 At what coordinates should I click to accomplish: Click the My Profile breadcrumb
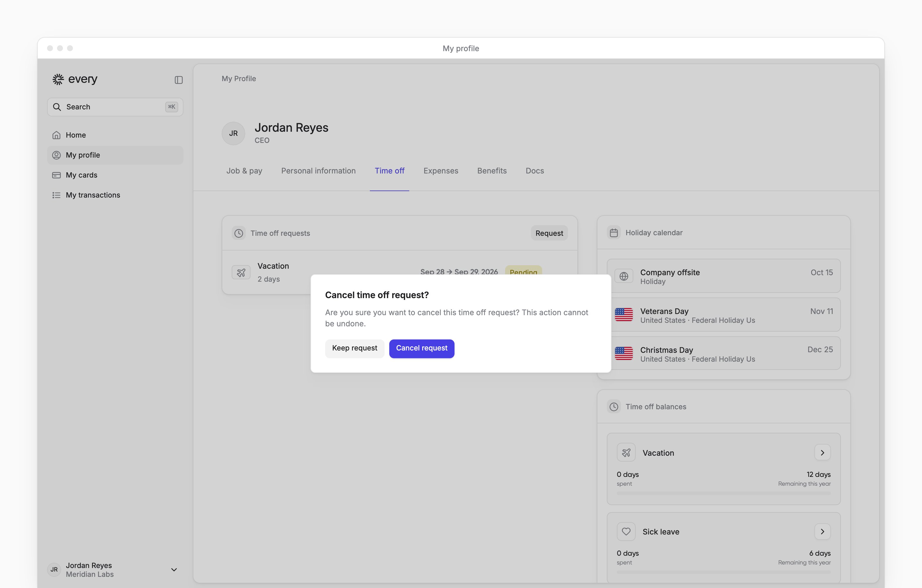[238, 78]
